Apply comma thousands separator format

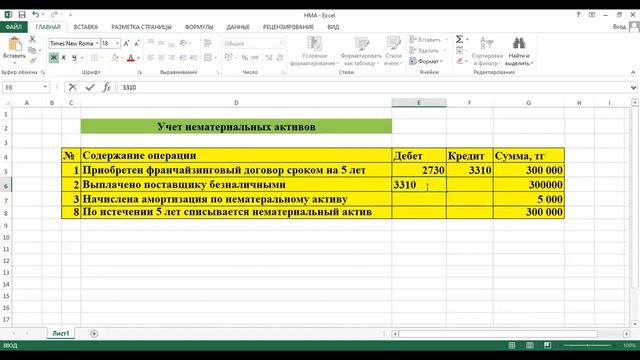click(x=255, y=58)
